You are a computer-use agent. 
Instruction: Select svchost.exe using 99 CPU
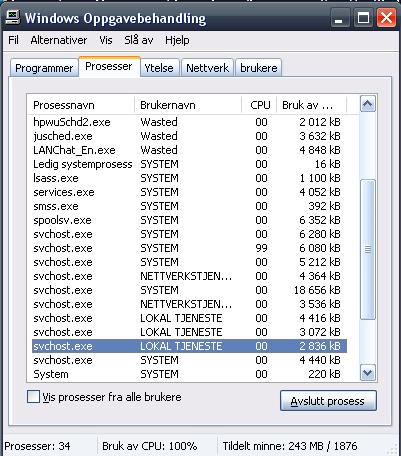[189, 248]
